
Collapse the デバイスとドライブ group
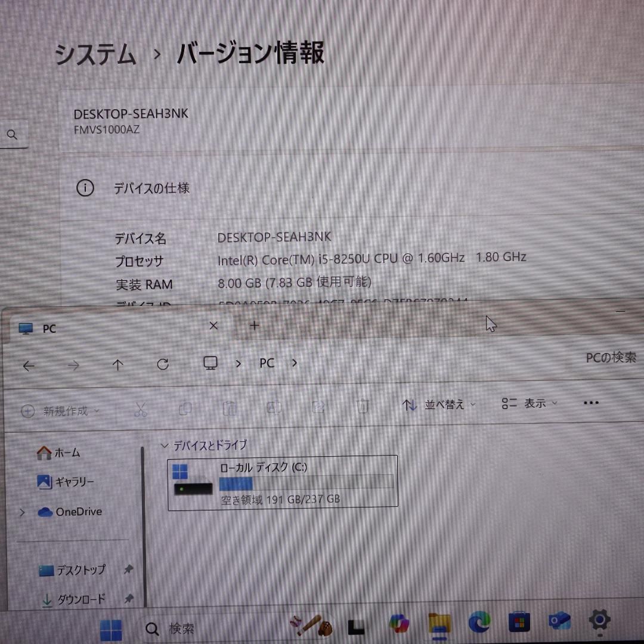[x=165, y=445]
